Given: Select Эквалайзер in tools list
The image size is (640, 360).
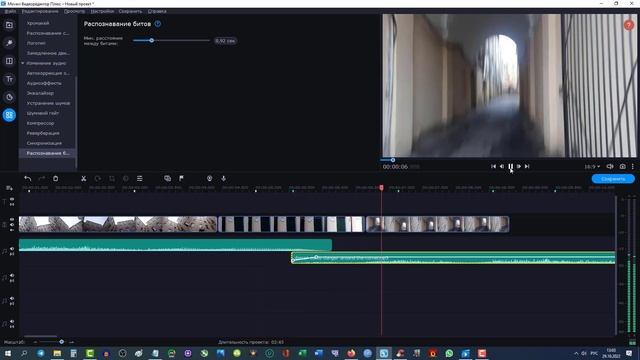Looking at the screenshot, I should (40, 93).
